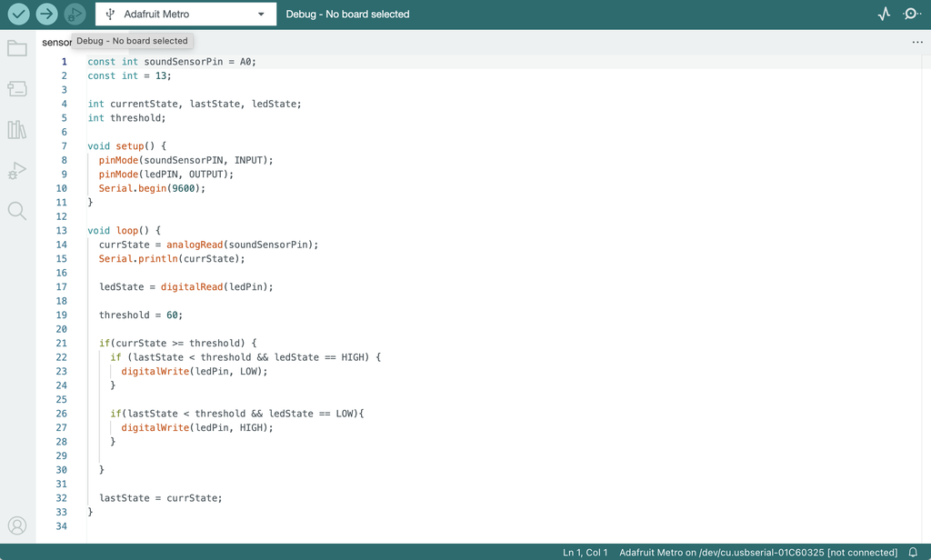Open the Serial Monitor icon
The image size is (931, 560).
pyautogui.click(x=912, y=15)
